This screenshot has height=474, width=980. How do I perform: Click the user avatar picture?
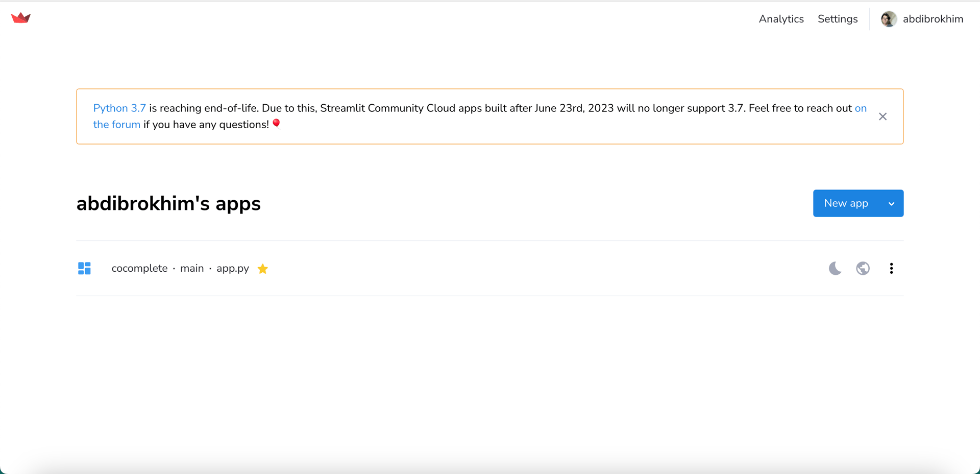889,19
